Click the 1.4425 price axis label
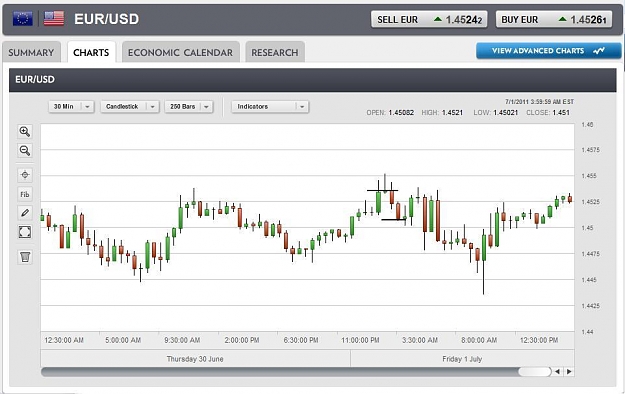 (590, 306)
